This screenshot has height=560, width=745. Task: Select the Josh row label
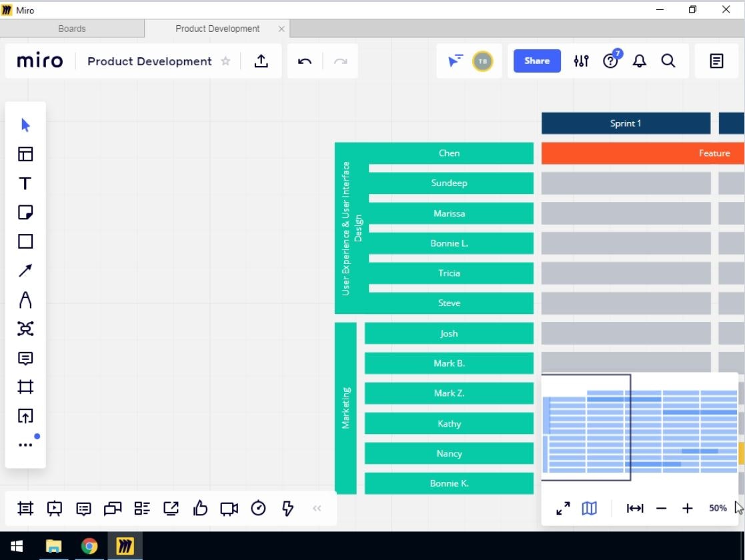coord(449,333)
